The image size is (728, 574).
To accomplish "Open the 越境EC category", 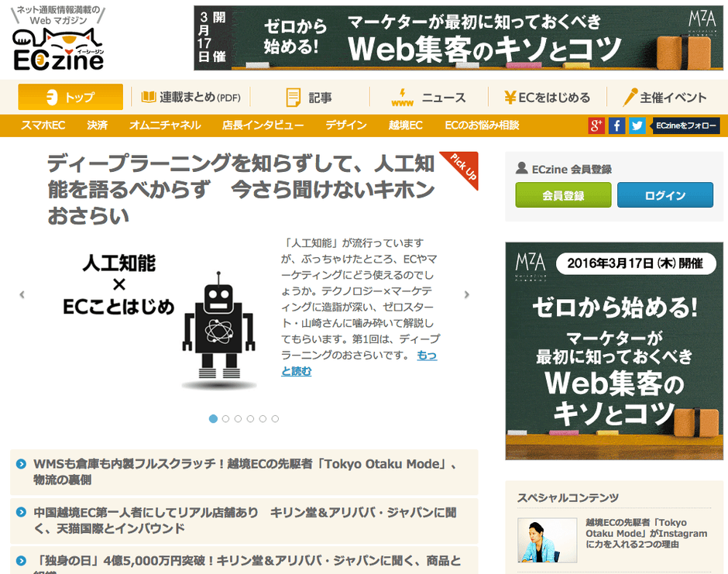I will pos(403,125).
